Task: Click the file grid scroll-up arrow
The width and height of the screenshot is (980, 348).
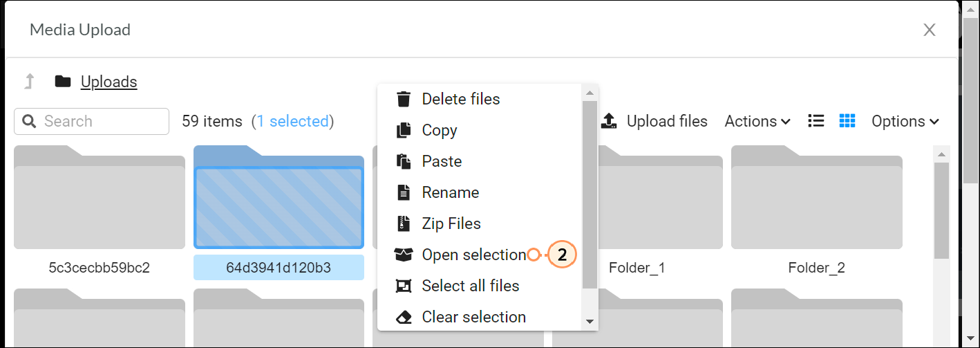Action: [x=941, y=153]
